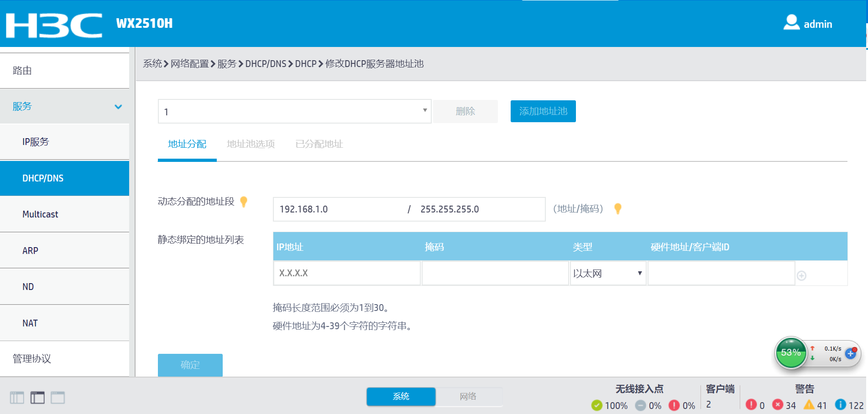
Task: Click the 255.255.255.0 mask field
Action: click(x=479, y=209)
